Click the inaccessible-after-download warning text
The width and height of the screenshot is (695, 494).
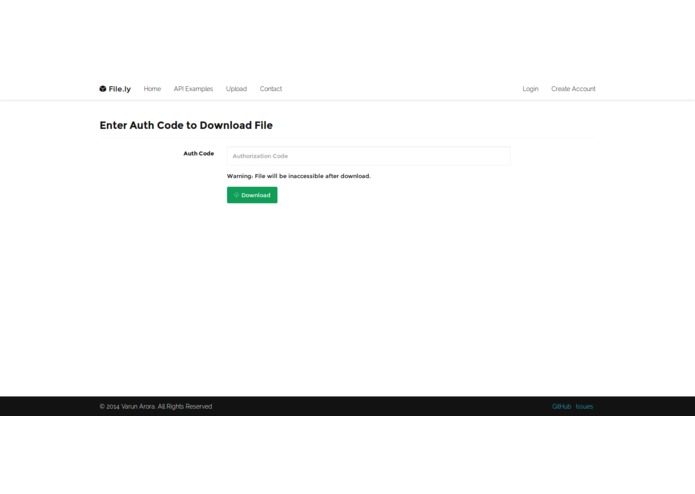[299, 176]
